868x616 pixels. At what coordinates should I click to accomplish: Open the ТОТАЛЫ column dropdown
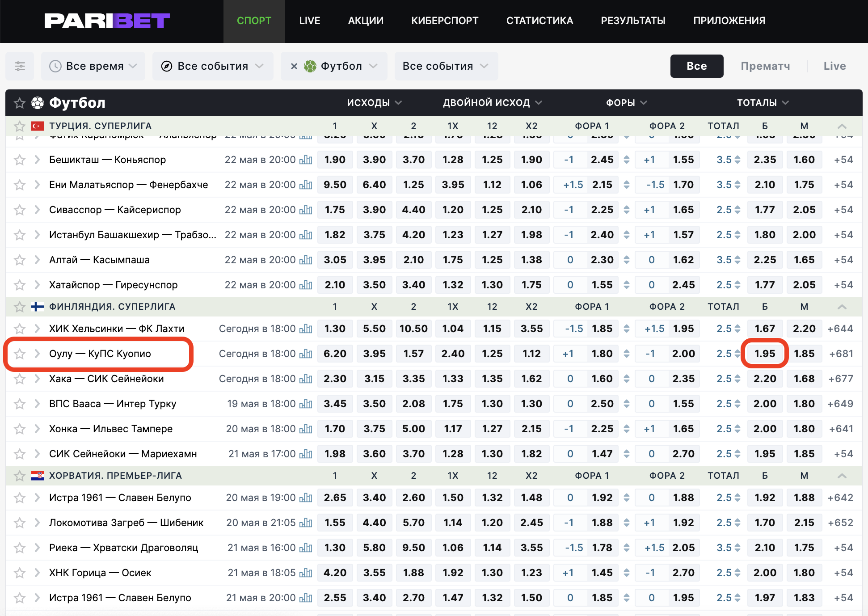point(763,103)
